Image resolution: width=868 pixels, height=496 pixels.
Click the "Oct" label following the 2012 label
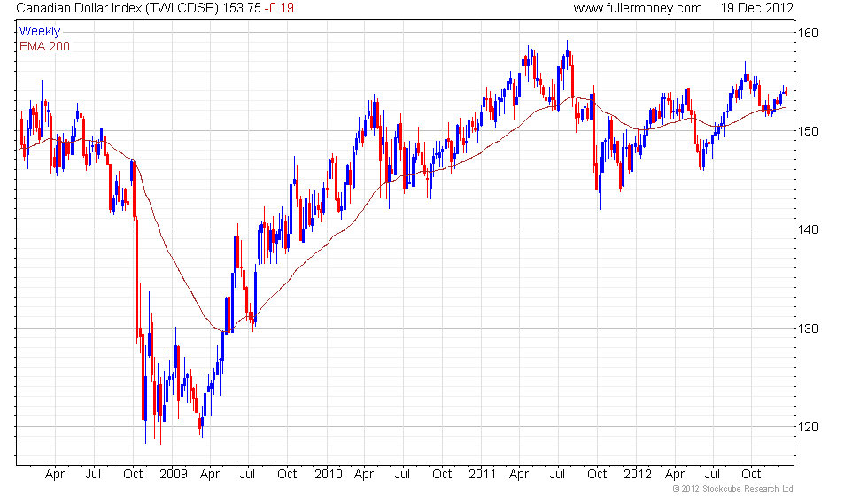coord(751,475)
